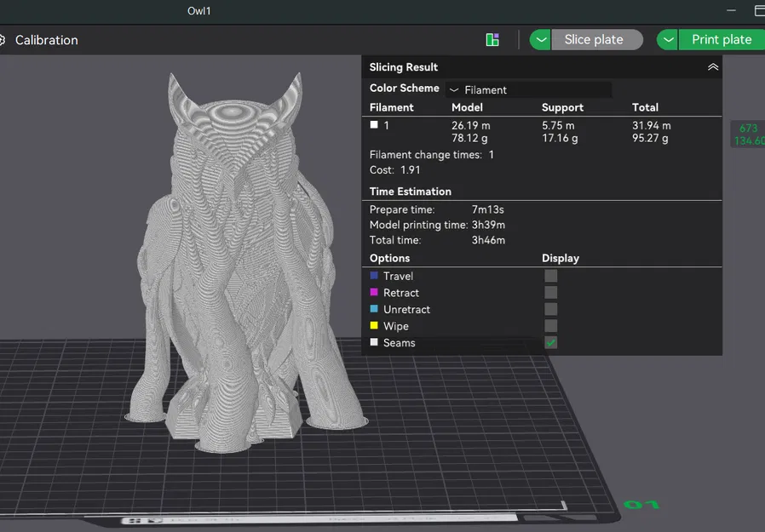Screen dimensions: 765x532
Task: Click the Owl1 title tab
Action: [x=198, y=11]
